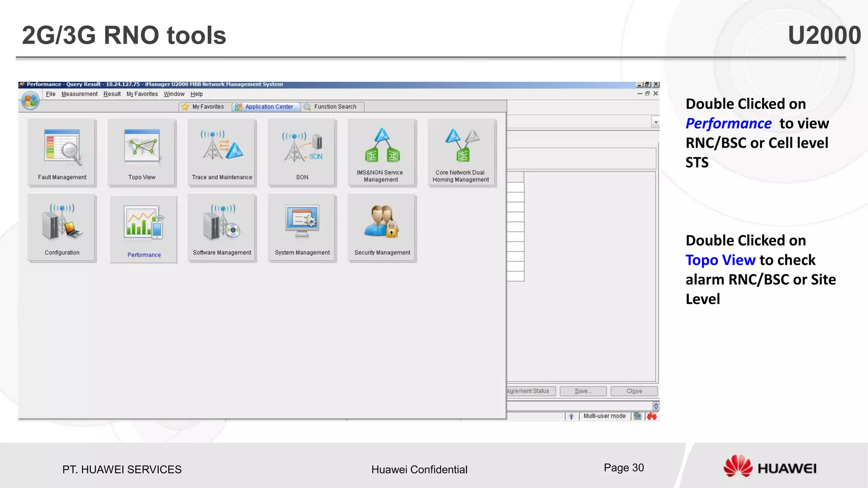Click the U2000 start orb icon
Image resolution: width=868 pixels, height=488 pixels.
click(x=31, y=101)
